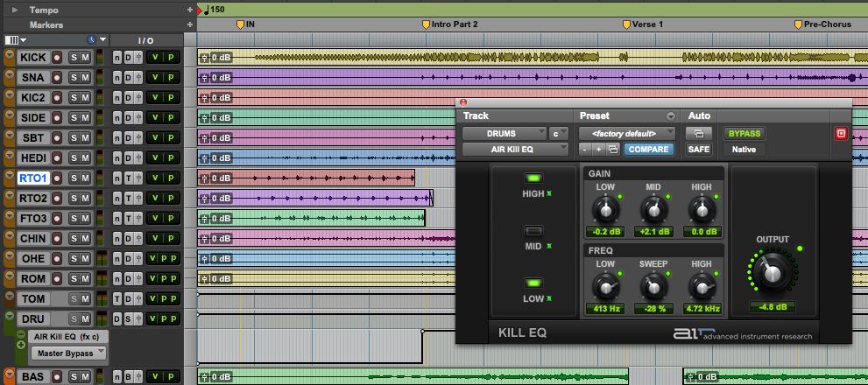Toggle the HIGH band kill switch
This screenshot has width=868, height=385.
533,178
